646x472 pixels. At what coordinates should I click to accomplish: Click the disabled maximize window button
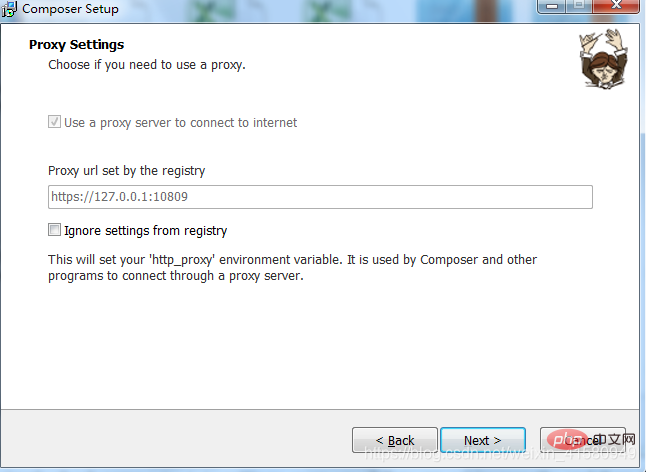579,6
